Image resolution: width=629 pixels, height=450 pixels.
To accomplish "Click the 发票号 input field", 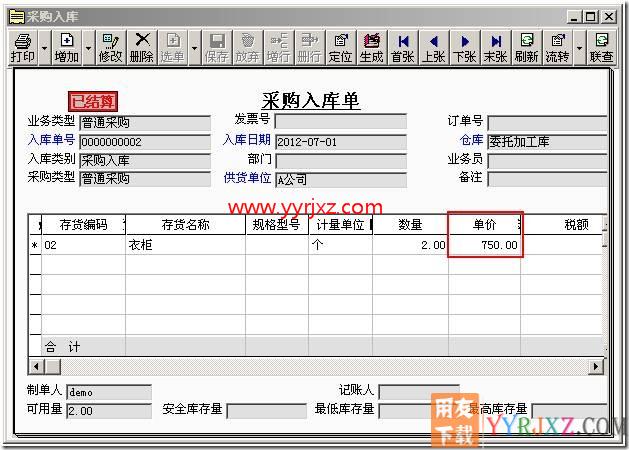I will point(341,122).
